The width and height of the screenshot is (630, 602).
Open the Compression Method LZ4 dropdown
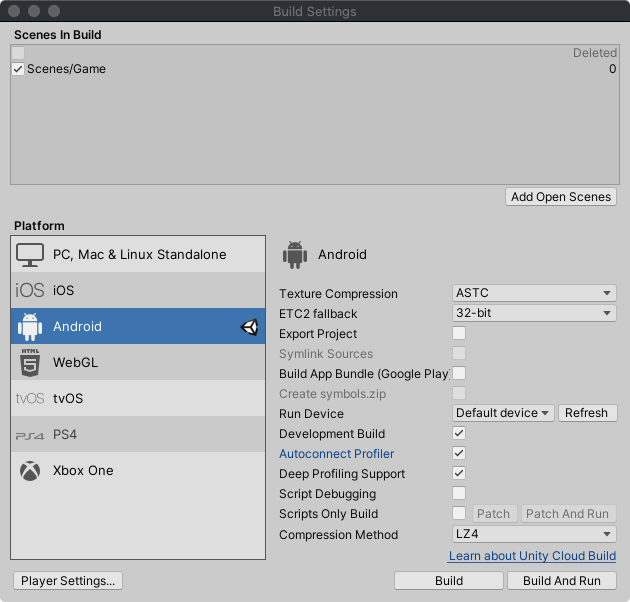[x=534, y=534]
